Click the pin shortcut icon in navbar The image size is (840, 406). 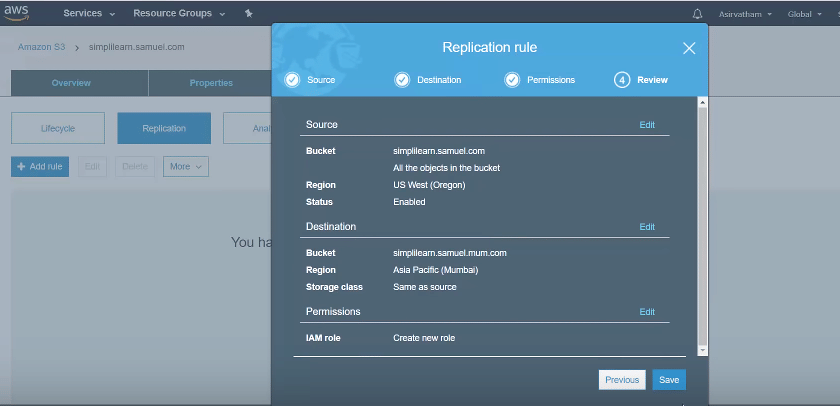(249, 13)
